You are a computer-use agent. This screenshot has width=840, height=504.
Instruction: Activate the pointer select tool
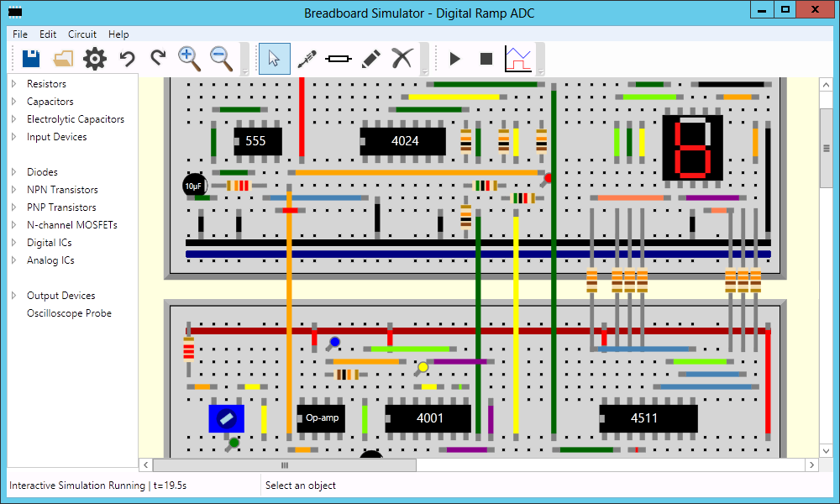point(274,58)
